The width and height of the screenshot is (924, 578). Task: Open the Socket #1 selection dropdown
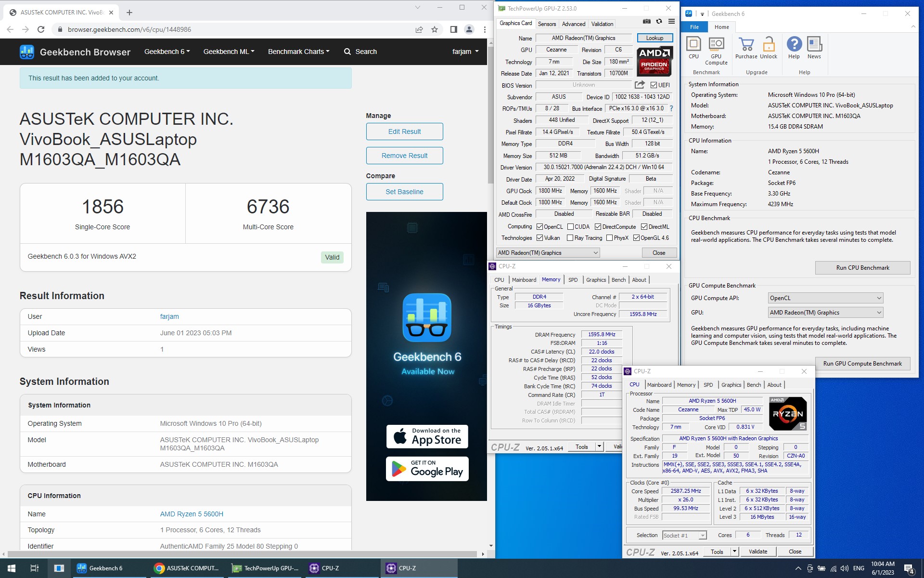pyautogui.click(x=684, y=535)
